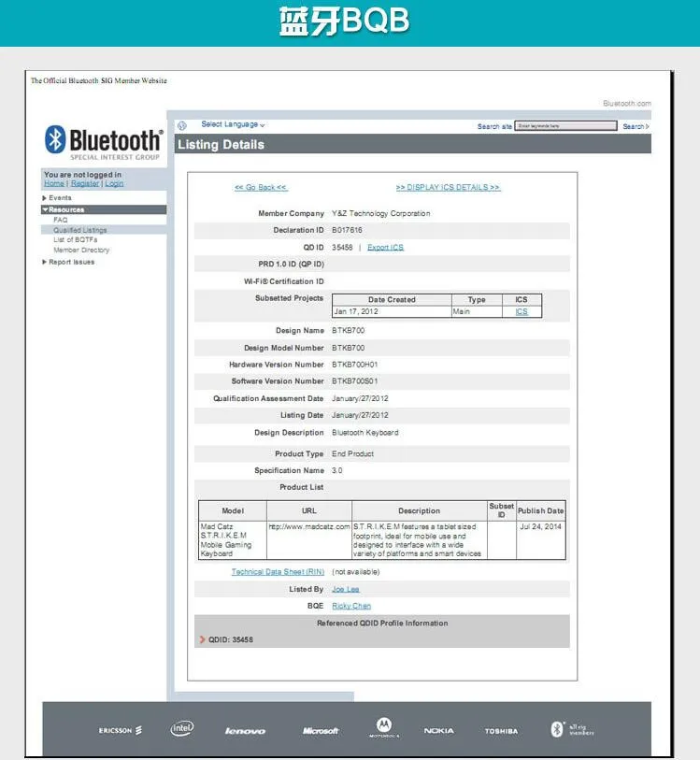
Task: Open Member Directory item
Action: [x=81, y=251]
